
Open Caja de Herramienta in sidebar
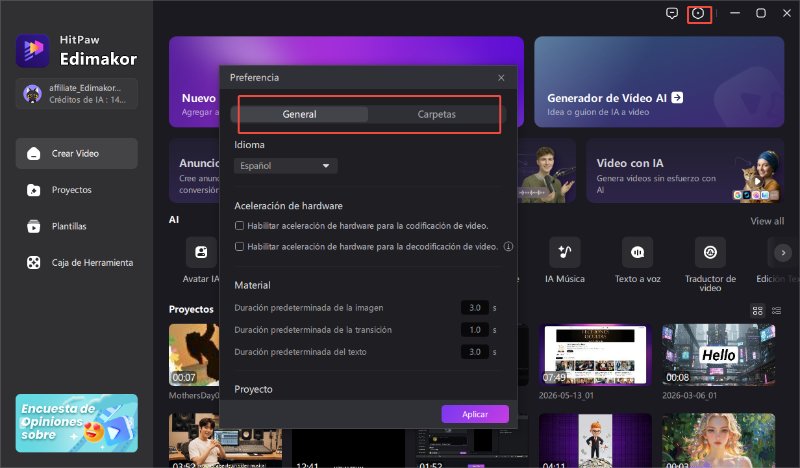77,263
